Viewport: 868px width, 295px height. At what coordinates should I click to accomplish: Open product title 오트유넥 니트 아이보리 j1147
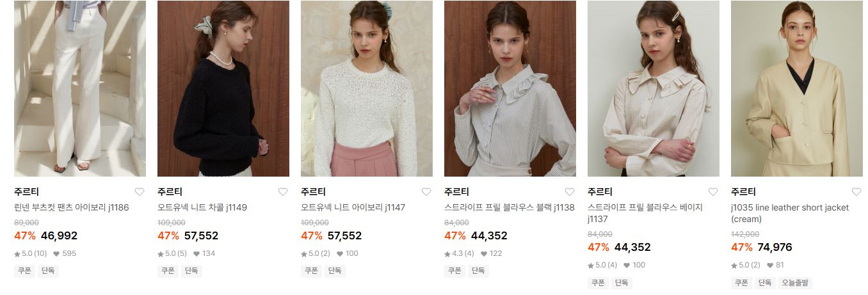tap(353, 207)
